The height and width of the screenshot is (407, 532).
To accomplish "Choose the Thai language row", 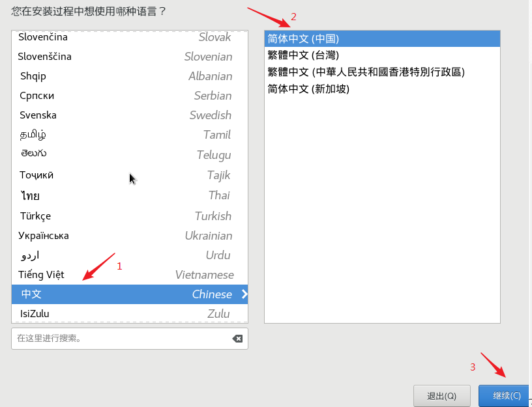I will click(x=130, y=195).
